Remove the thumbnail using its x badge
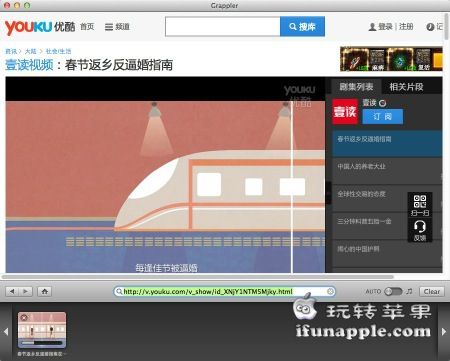450x361 pixels. (24, 318)
